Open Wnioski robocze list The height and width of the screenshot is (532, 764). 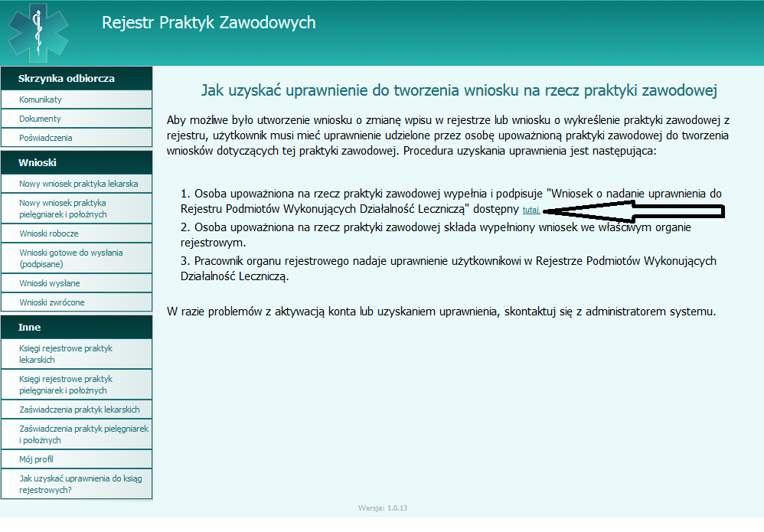77,233
